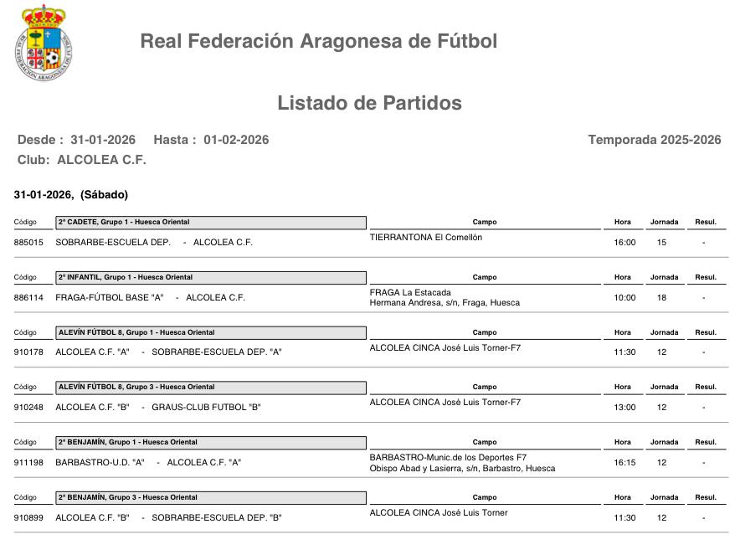Click the 16:15 kickoff time
Image resolution: width=735 pixels, height=560 pixels.
(x=624, y=462)
